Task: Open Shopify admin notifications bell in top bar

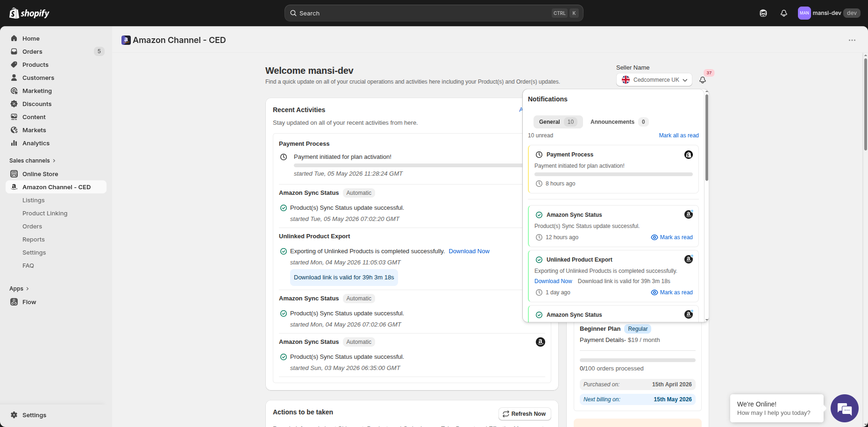Action: click(784, 13)
